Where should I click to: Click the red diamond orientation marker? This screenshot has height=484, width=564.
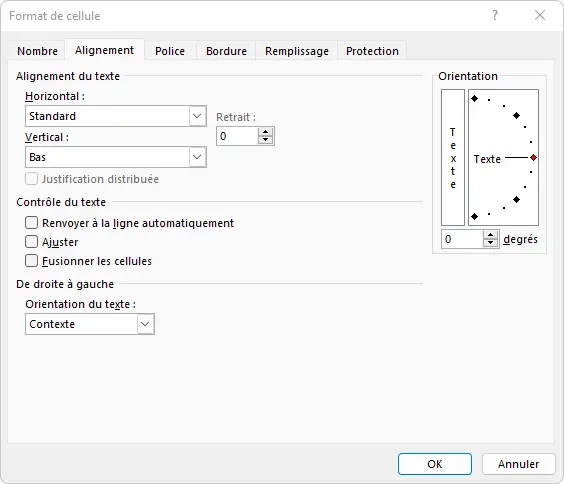coord(533,157)
